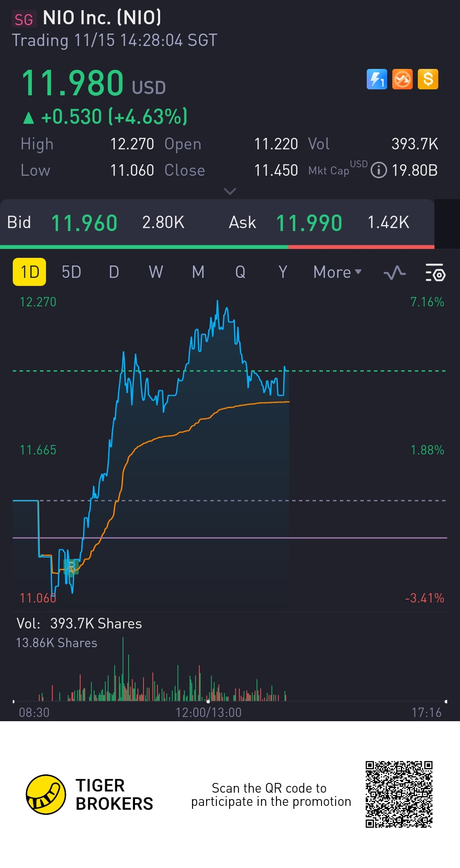Tap the orange circular chart icon

[402, 79]
